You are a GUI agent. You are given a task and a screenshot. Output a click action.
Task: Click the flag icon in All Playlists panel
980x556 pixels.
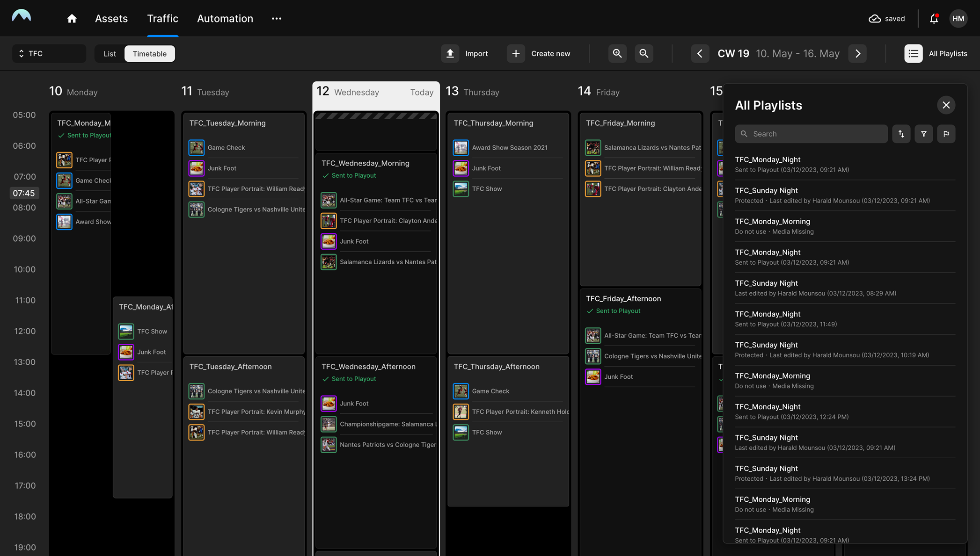947,134
